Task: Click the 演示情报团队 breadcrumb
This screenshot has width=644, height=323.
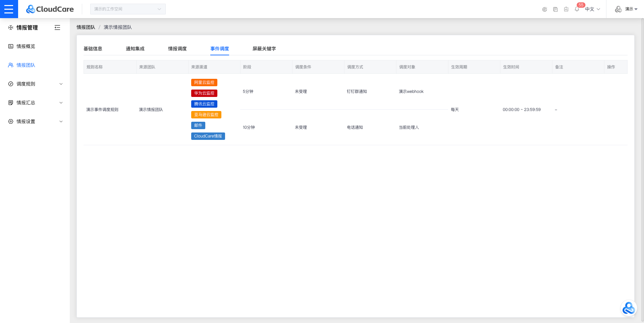Action: [x=118, y=27]
